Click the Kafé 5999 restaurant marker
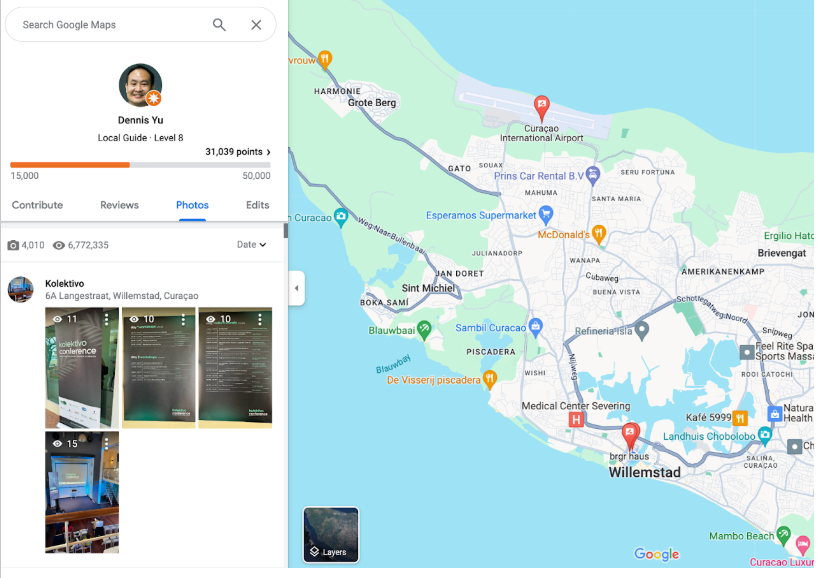 coord(739,418)
